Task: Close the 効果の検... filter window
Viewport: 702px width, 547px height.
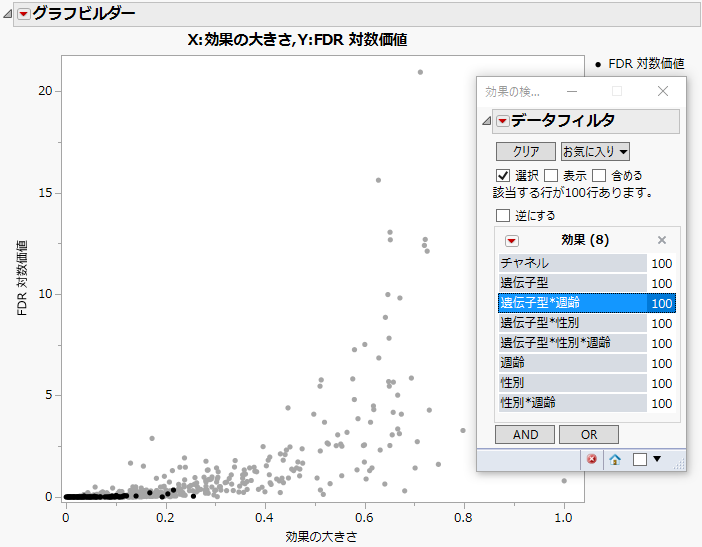Action: tap(663, 91)
